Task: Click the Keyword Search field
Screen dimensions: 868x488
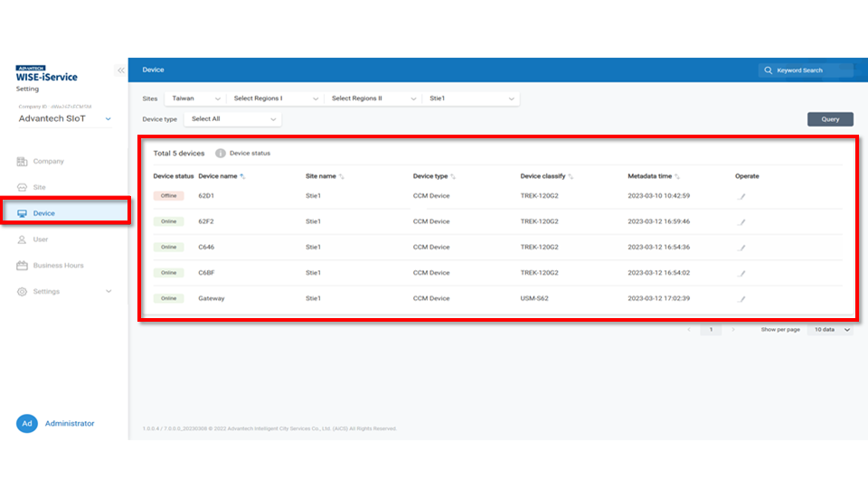Action: pos(805,70)
